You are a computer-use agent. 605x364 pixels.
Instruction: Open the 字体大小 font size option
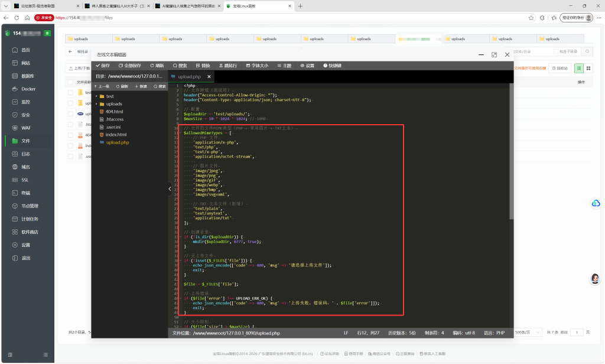point(257,66)
